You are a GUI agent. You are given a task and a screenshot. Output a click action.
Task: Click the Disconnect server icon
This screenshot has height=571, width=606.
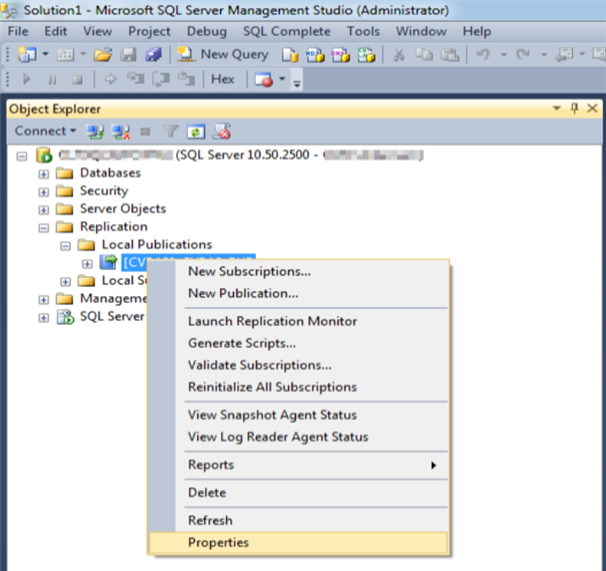click(x=121, y=132)
